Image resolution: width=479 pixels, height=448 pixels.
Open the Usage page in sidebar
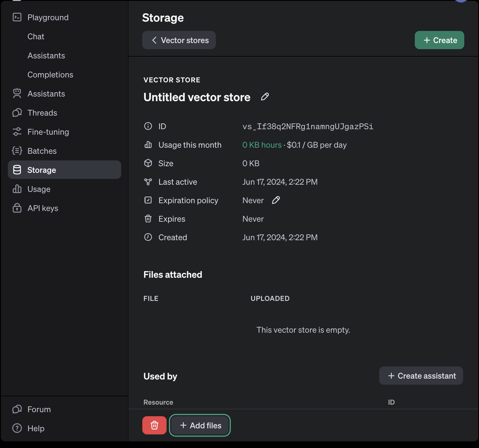click(39, 189)
